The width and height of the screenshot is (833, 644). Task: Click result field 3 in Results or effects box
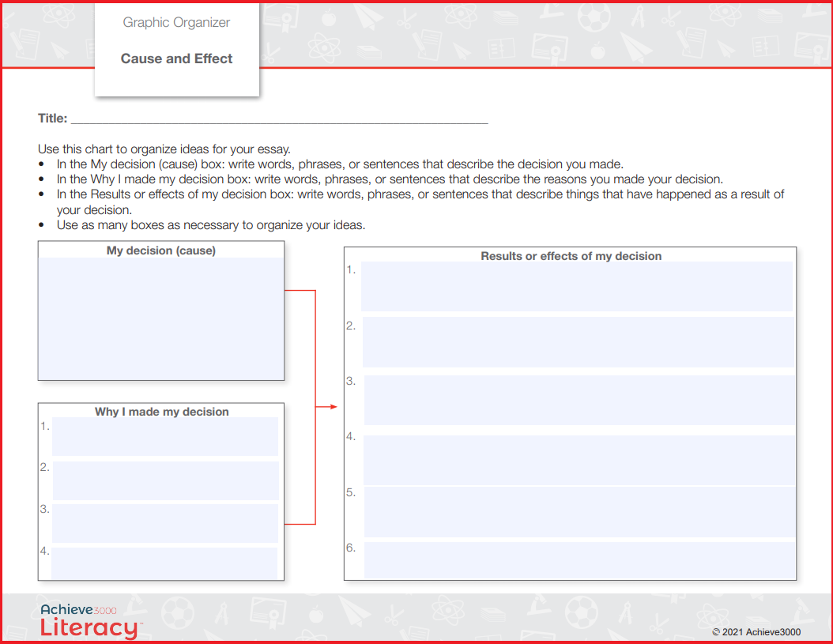click(579, 400)
